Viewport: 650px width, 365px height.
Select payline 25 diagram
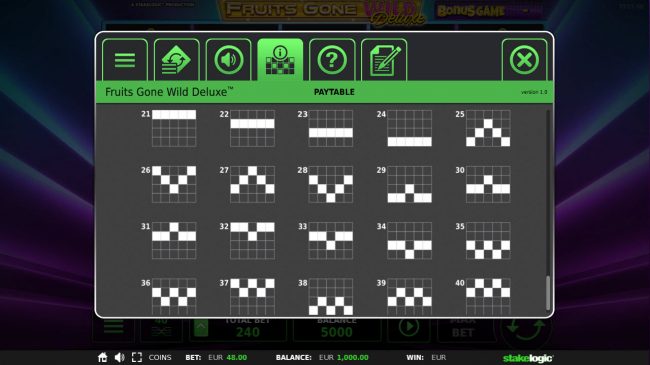[488, 128]
